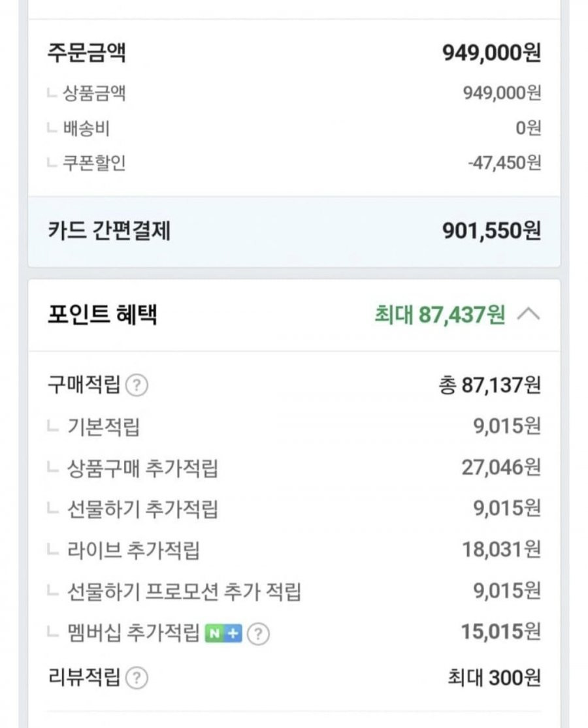
Task: Select the 상품금액 line item
Action: point(294,93)
